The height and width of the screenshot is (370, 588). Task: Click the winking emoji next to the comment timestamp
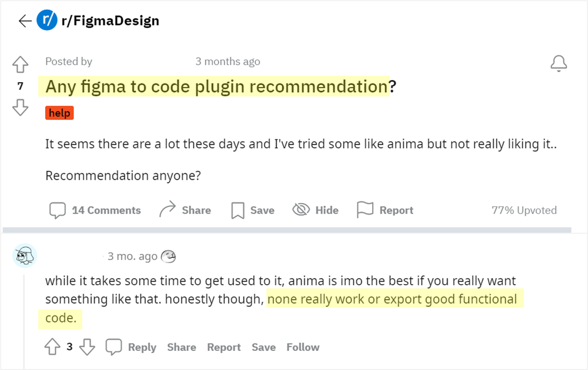(168, 256)
